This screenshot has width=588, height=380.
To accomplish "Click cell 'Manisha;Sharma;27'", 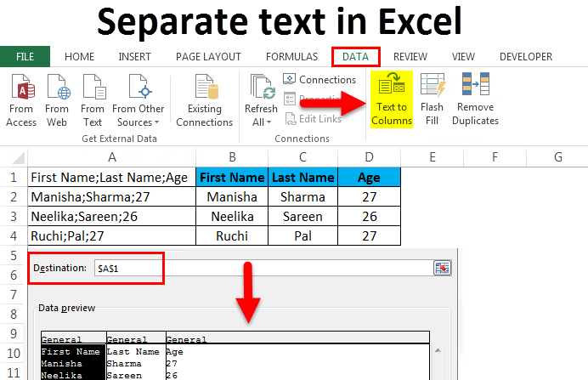I will (112, 196).
